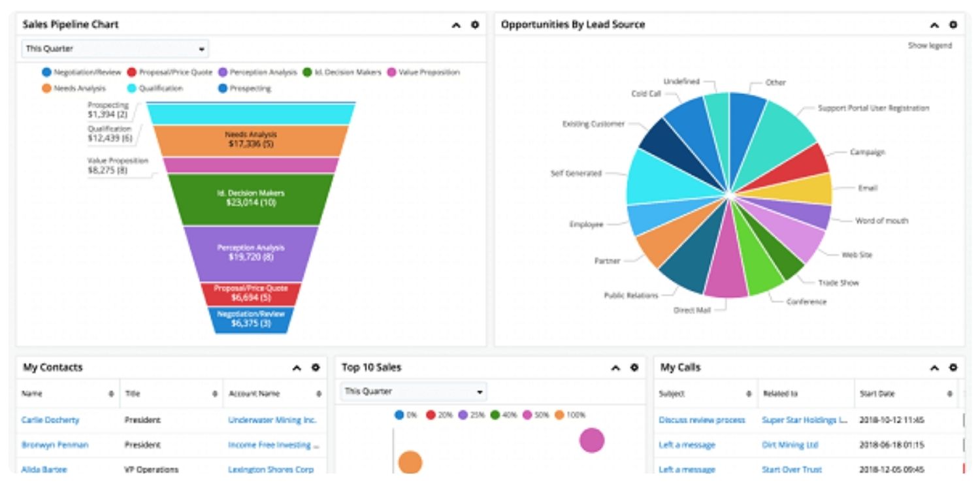The width and height of the screenshot is (980, 484).
Task: Click Show legend on the pie chart
Action: [x=930, y=46]
